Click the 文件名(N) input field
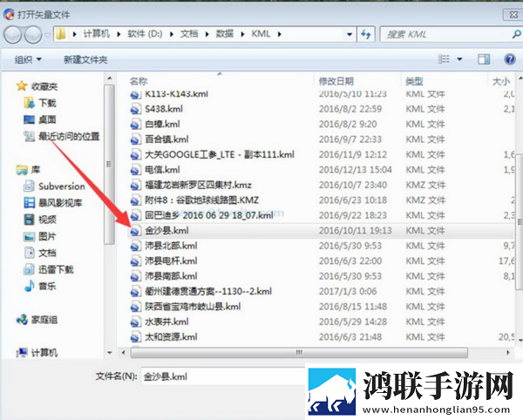 click(x=223, y=376)
